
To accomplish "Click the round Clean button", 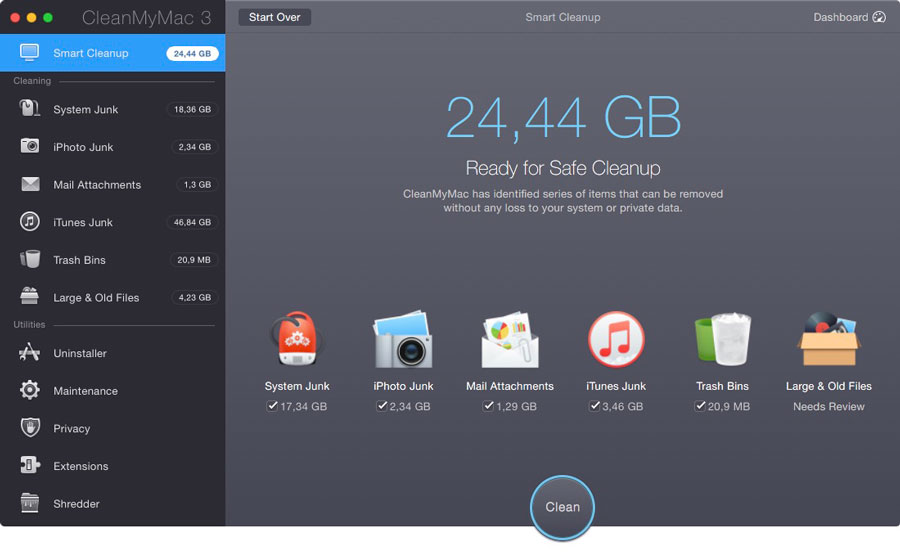I will coord(562,507).
